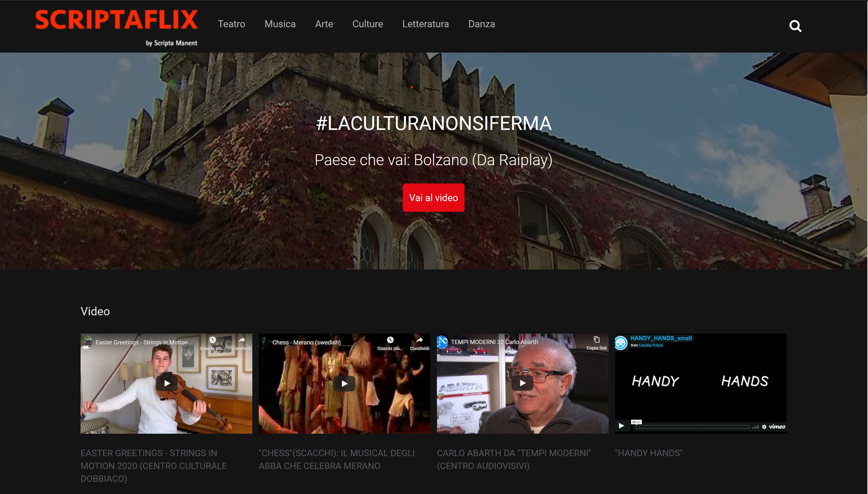Open the Musica category
868x494 pixels.
click(x=280, y=24)
